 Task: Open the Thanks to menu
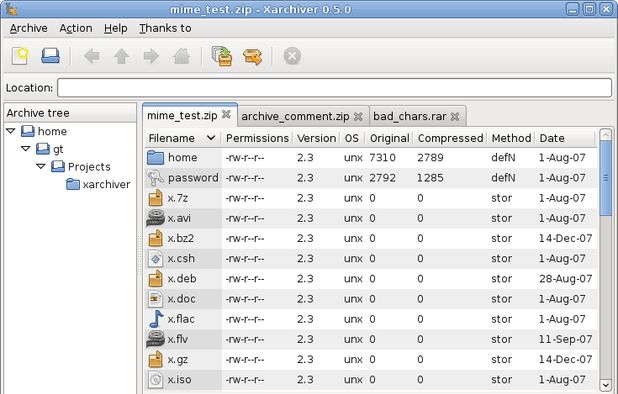[x=165, y=28]
